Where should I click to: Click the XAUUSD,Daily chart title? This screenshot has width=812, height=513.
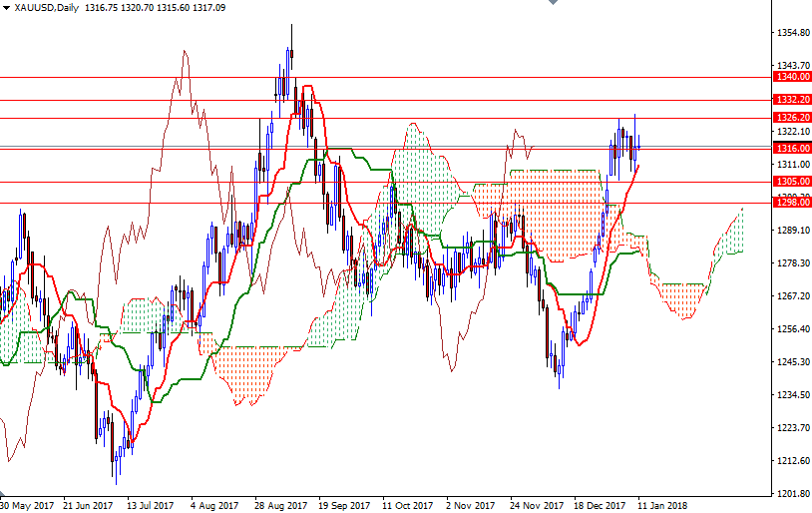tap(48, 7)
